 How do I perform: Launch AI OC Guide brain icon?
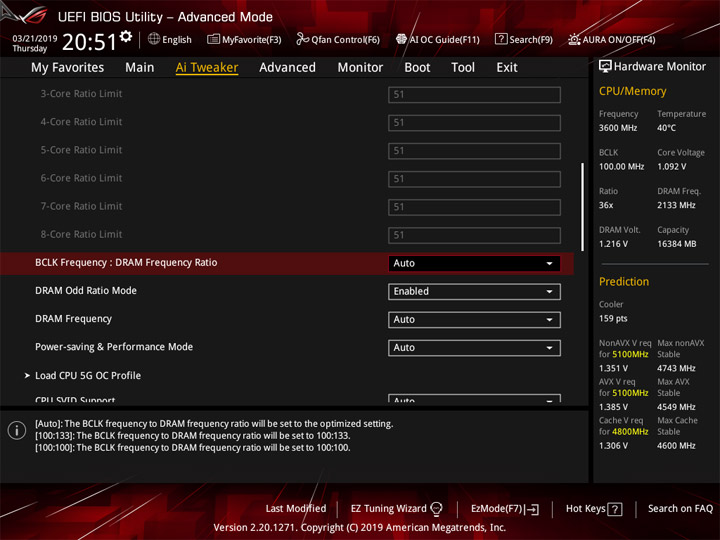[x=401, y=39]
